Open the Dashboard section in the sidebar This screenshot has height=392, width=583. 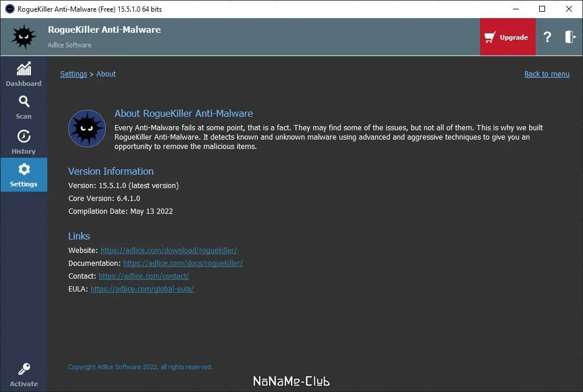coord(24,74)
